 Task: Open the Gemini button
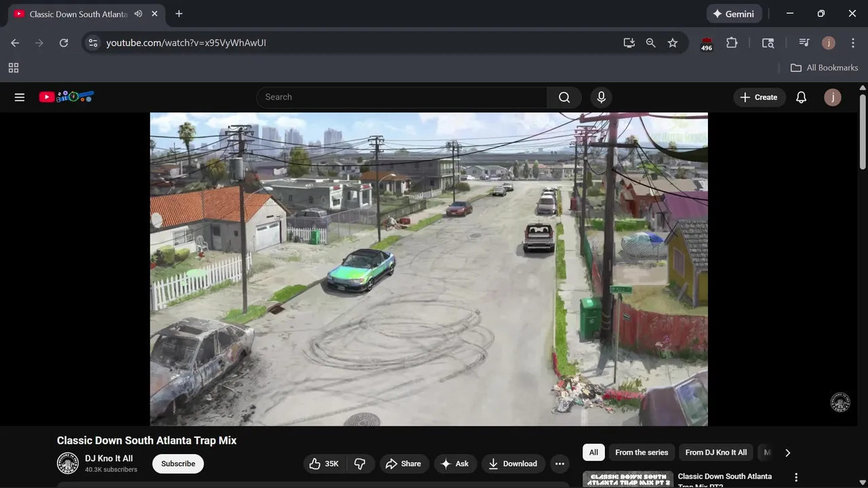(734, 14)
